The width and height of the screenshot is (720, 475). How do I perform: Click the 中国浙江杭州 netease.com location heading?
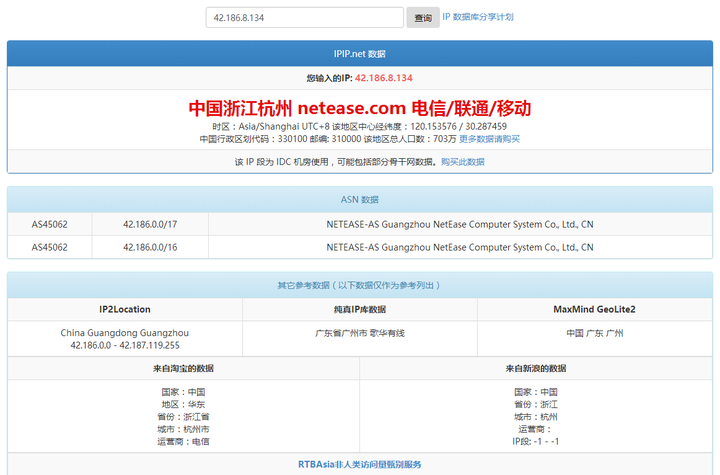click(360, 108)
